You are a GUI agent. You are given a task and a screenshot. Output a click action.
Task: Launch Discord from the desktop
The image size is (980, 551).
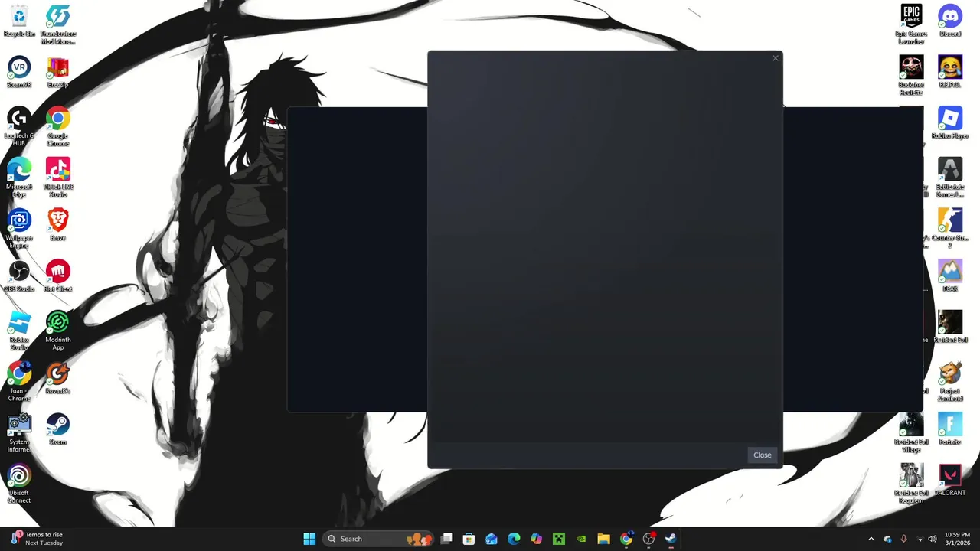coord(950,21)
